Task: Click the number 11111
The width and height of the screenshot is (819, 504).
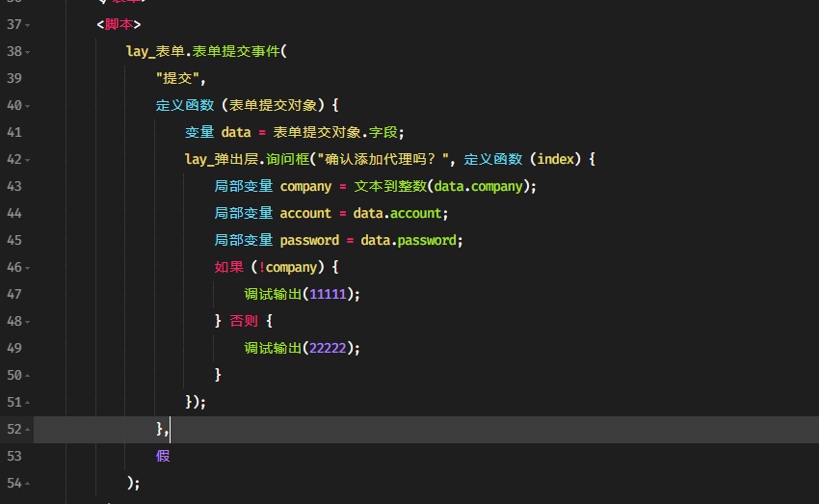Action: (328, 294)
